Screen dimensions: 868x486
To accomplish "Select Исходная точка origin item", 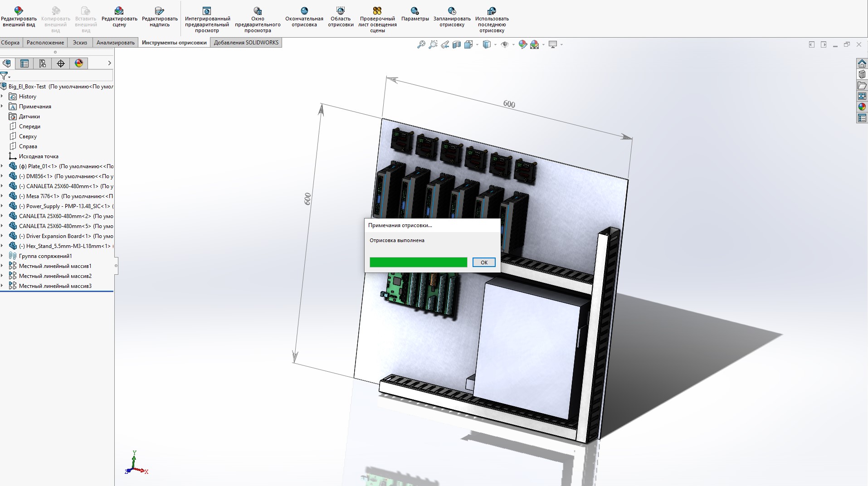I will [x=34, y=156].
